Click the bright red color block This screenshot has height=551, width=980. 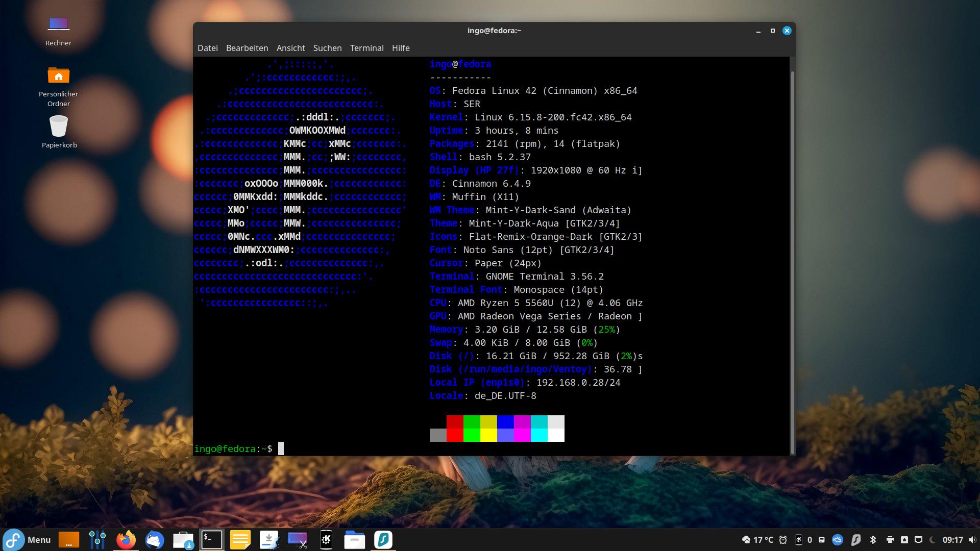point(455,435)
